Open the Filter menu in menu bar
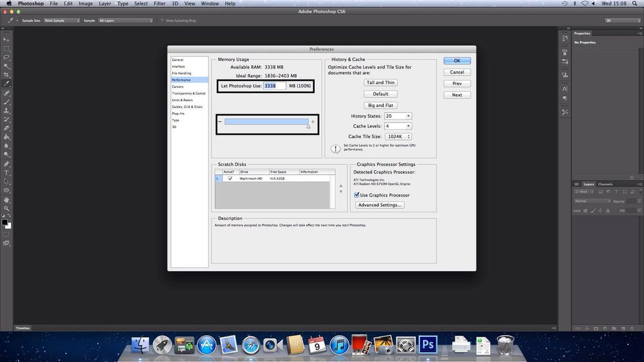Viewport: 644px width, 362px height. click(159, 4)
